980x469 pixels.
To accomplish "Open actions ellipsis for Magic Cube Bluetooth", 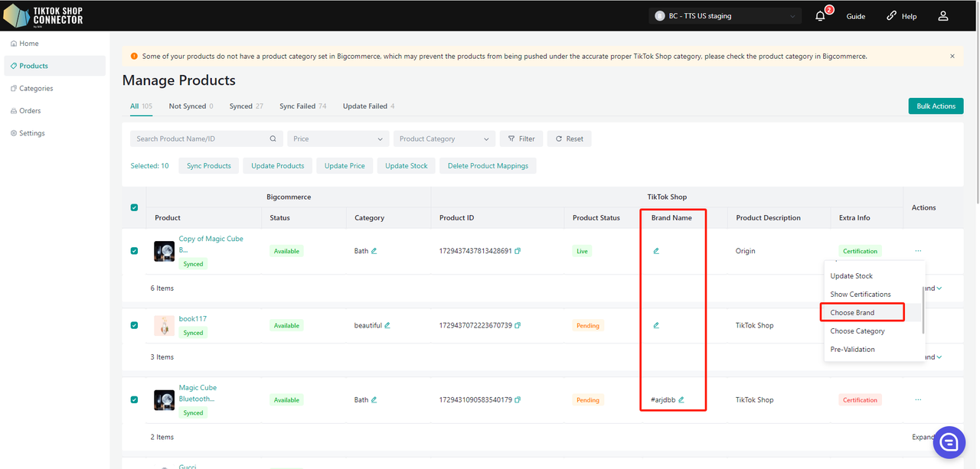I will tap(918, 399).
